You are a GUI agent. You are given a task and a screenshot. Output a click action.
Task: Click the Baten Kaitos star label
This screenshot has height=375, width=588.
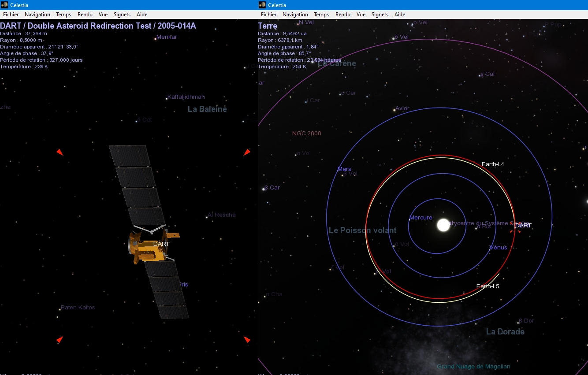point(78,308)
